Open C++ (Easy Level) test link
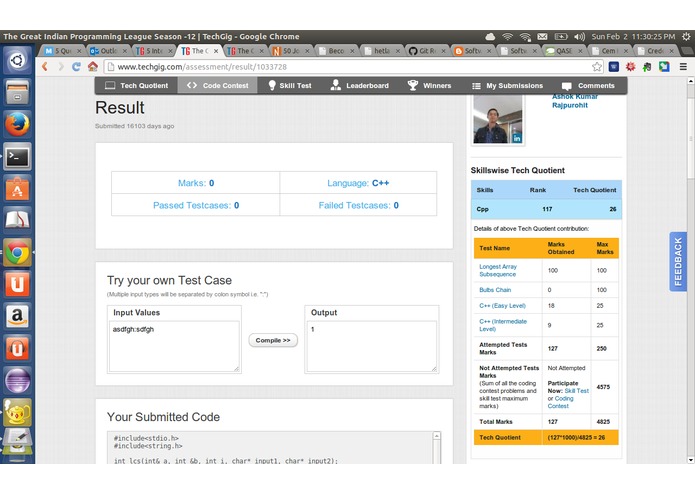Viewport: 695px width, 494px height. pos(502,306)
